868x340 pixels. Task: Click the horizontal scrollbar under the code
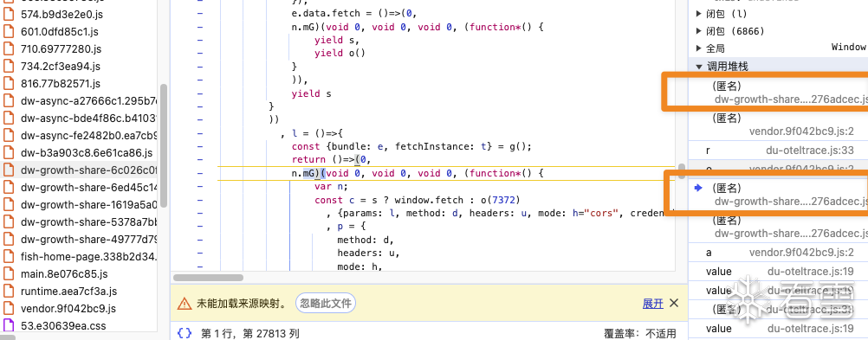coord(208,278)
